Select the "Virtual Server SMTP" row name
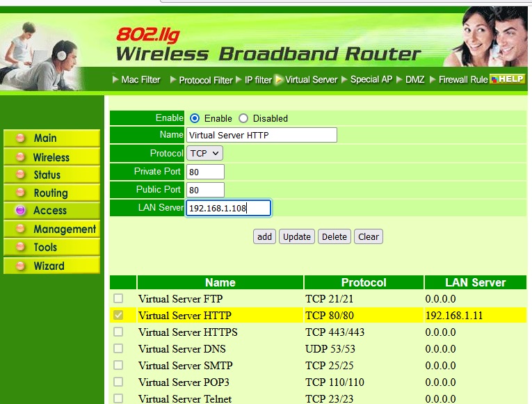Image resolution: width=532 pixels, height=404 pixels. [186, 365]
